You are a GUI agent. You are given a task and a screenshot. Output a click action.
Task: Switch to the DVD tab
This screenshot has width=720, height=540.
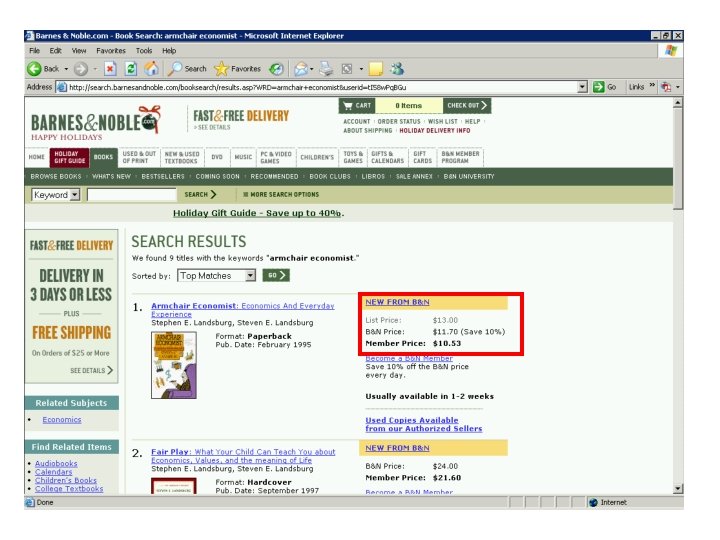pos(217,157)
